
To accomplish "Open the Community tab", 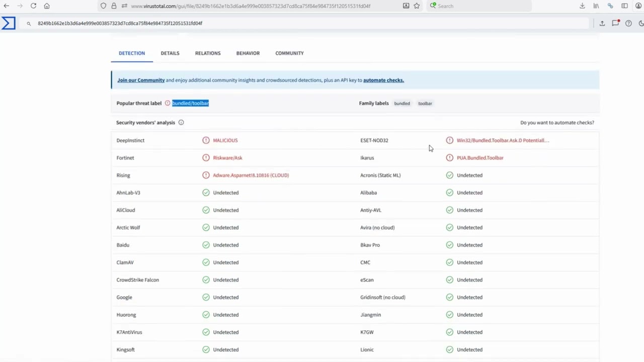I will coord(289,53).
